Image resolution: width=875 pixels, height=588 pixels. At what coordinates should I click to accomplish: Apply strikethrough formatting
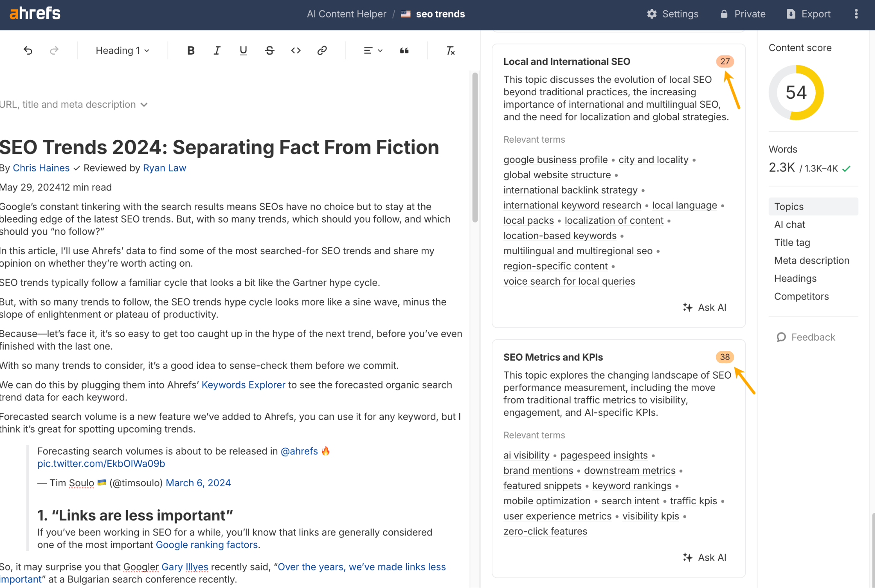(x=269, y=50)
